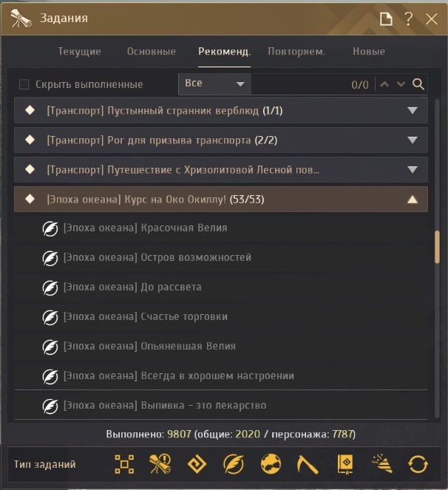Click the magnifying glass search icon
448x490 pixels.
coord(418,84)
